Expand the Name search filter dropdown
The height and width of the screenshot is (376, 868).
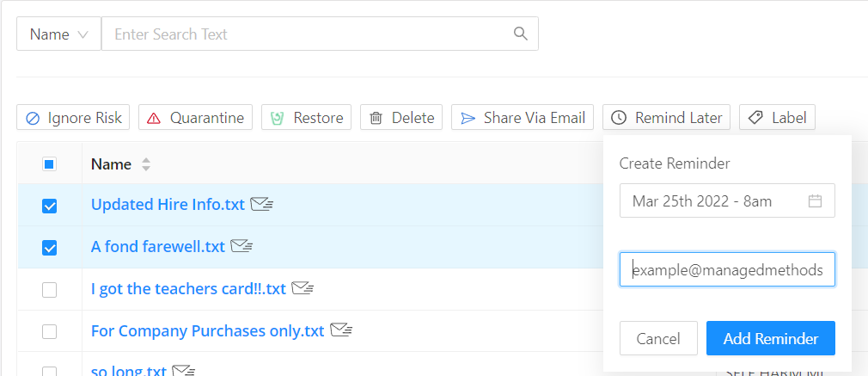pyautogui.click(x=58, y=34)
